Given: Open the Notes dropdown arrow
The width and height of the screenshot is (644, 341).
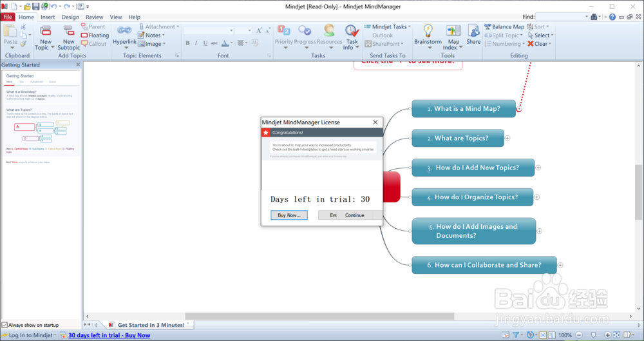Looking at the screenshot, I should coord(164,35).
